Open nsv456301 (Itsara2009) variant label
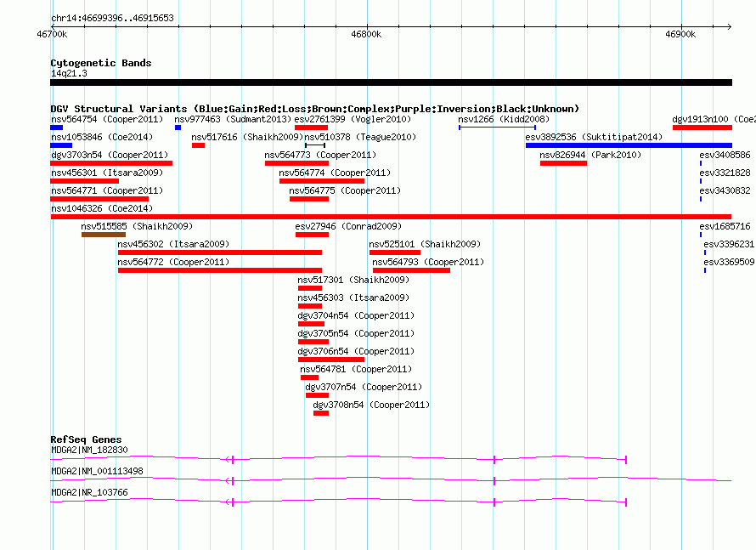The width and height of the screenshot is (756, 550). point(107,173)
